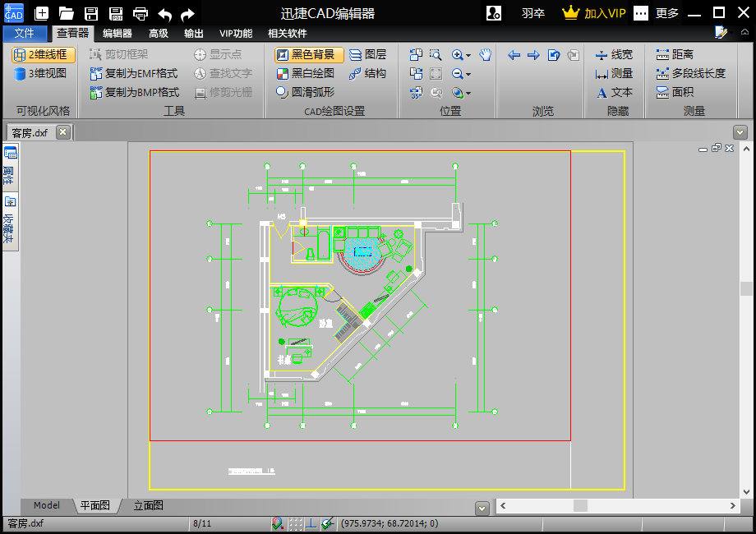Click the 3D orbit globe icon
Viewport: 756px width, 534px height.
[458, 92]
